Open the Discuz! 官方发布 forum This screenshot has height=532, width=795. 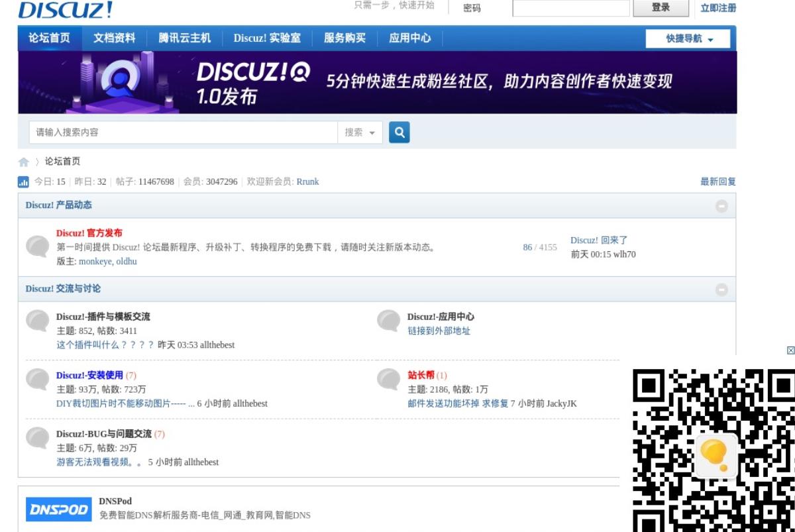pos(89,233)
